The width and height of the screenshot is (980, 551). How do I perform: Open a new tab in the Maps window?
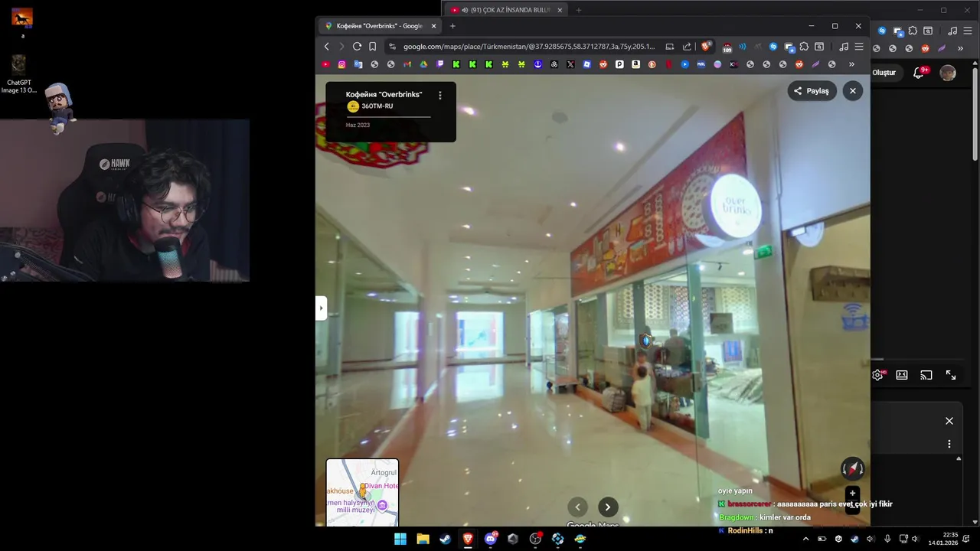pos(452,26)
